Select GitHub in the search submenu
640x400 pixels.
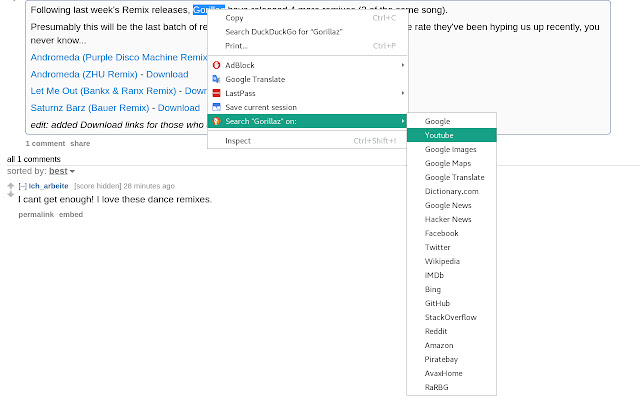click(x=439, y=303)
